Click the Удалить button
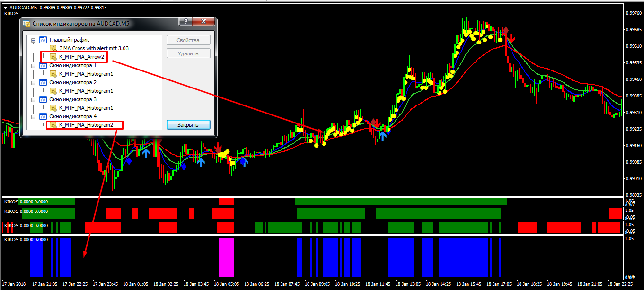644x290 pixels. 188,53
